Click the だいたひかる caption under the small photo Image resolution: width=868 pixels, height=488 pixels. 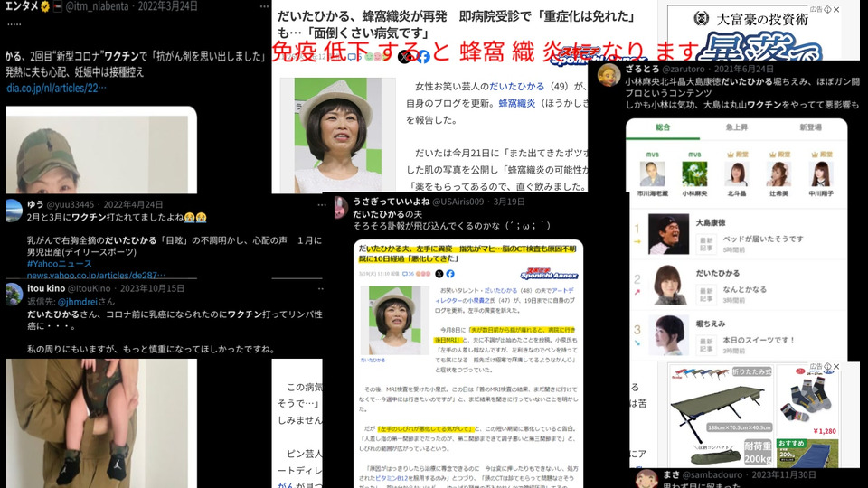tap(373, 361)
